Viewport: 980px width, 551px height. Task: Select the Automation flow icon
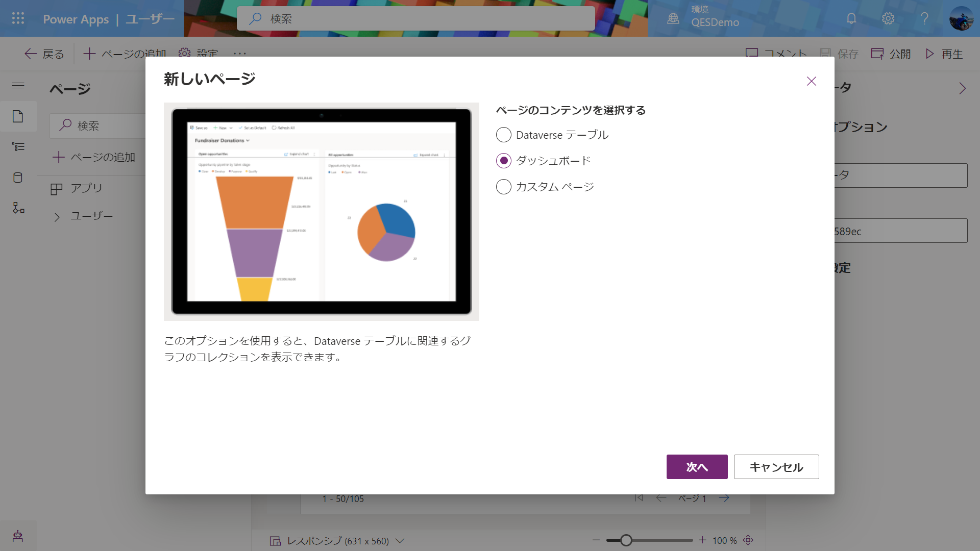18,208
